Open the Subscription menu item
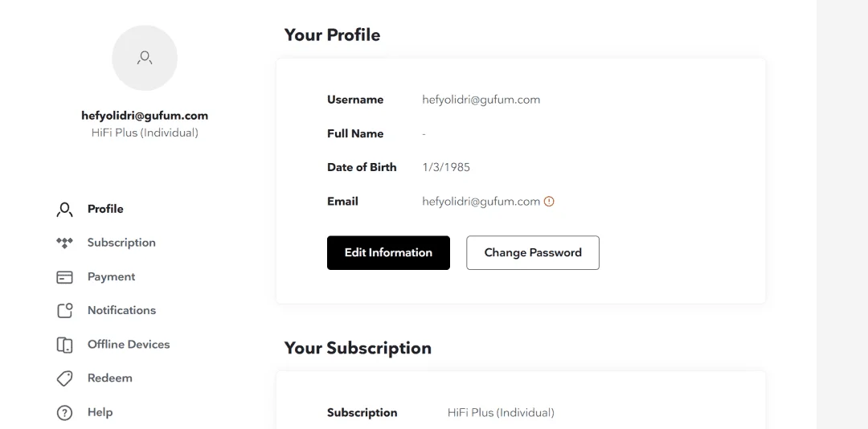This screenshot has height=429, width=868. (121, 243)
